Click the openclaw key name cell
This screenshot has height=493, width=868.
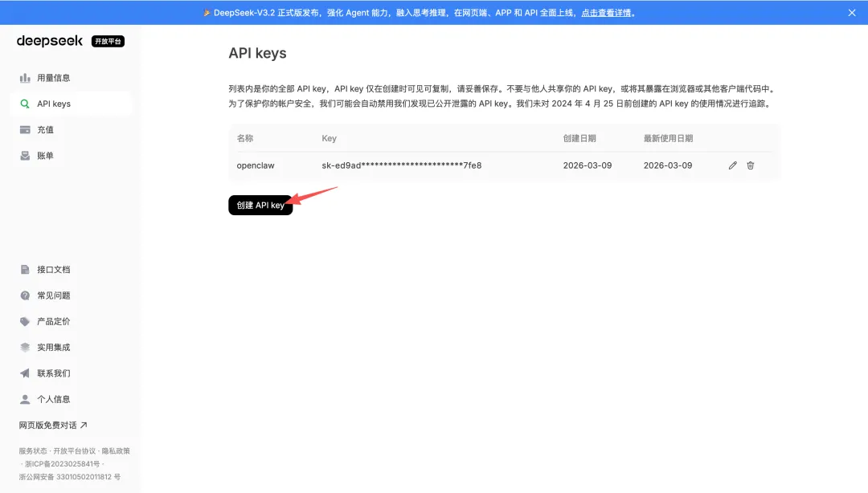(256, 165)
